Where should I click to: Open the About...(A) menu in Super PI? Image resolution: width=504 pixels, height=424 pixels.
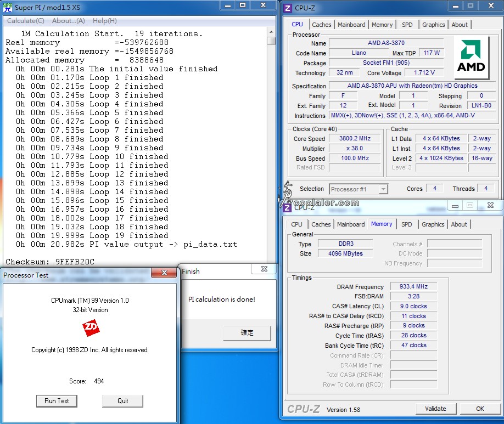point(69,21)
